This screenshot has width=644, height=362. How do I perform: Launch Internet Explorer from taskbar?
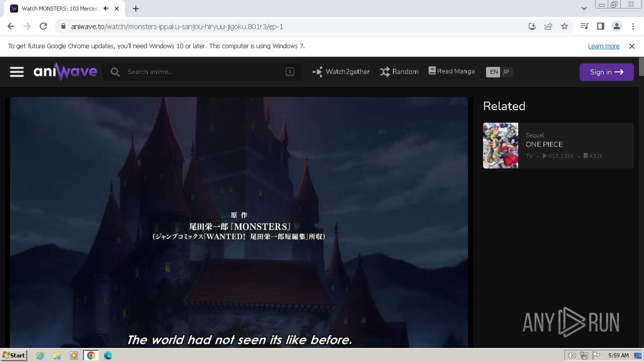coord(40,355)
